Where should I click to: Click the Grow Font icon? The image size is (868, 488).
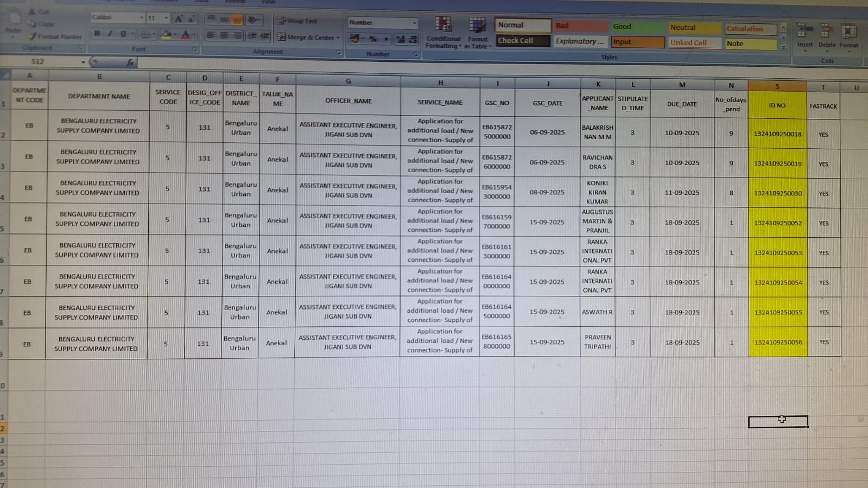click(178, 18)
